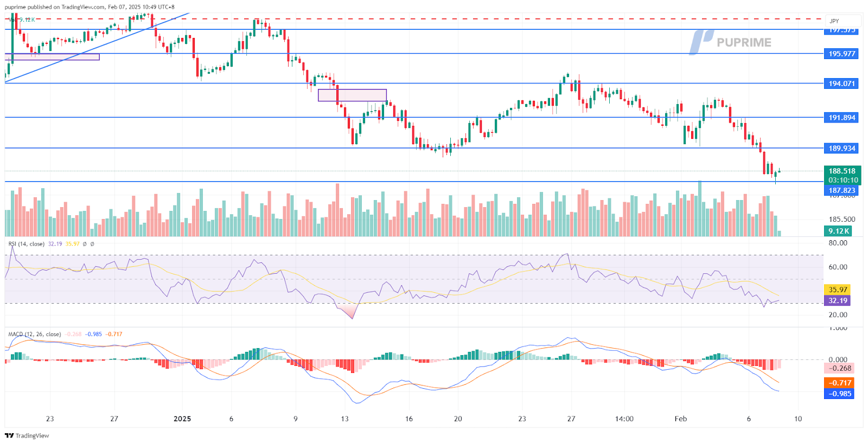Click the green 9.12K volume axis label
Viewport: 868px width, 444px height.
tap(839, 231)
